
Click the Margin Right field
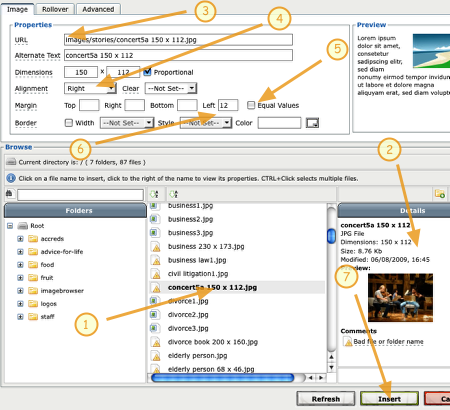coord(135,105)
